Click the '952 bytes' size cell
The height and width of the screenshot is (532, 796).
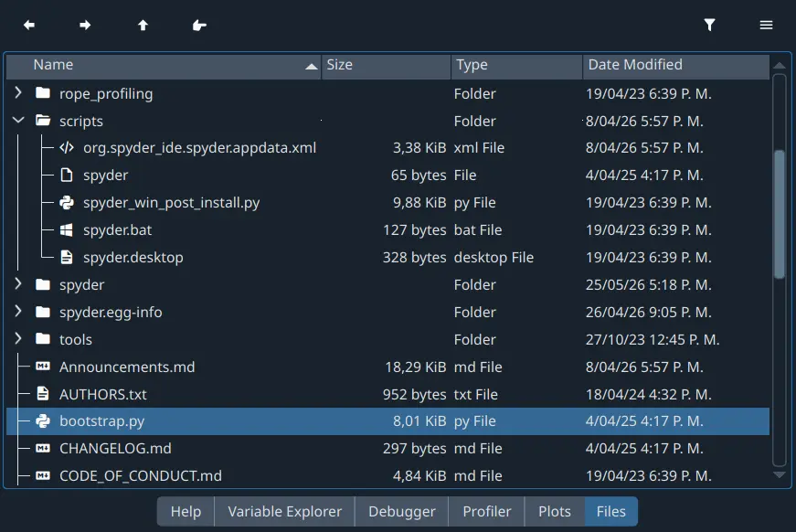click(414, 395)
